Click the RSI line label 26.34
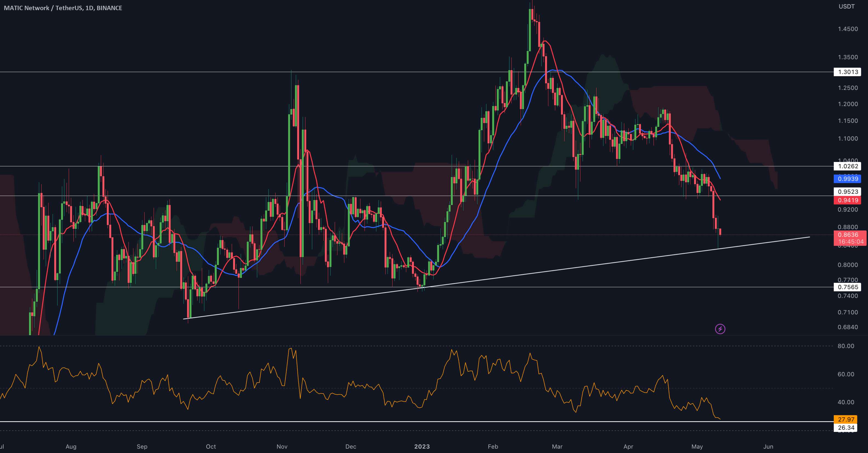The height and width of the screenshot is (453, 868). tap(846, 428)
